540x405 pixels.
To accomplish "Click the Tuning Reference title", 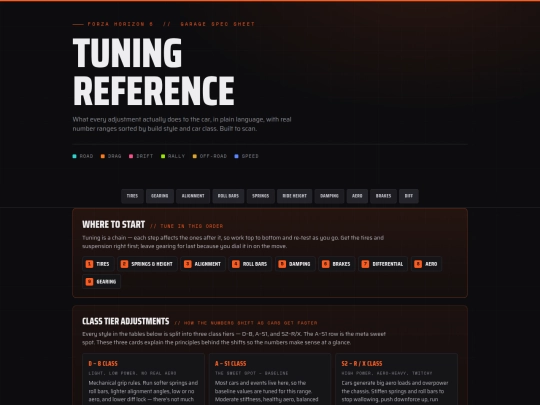I will [x=154, y=72].
